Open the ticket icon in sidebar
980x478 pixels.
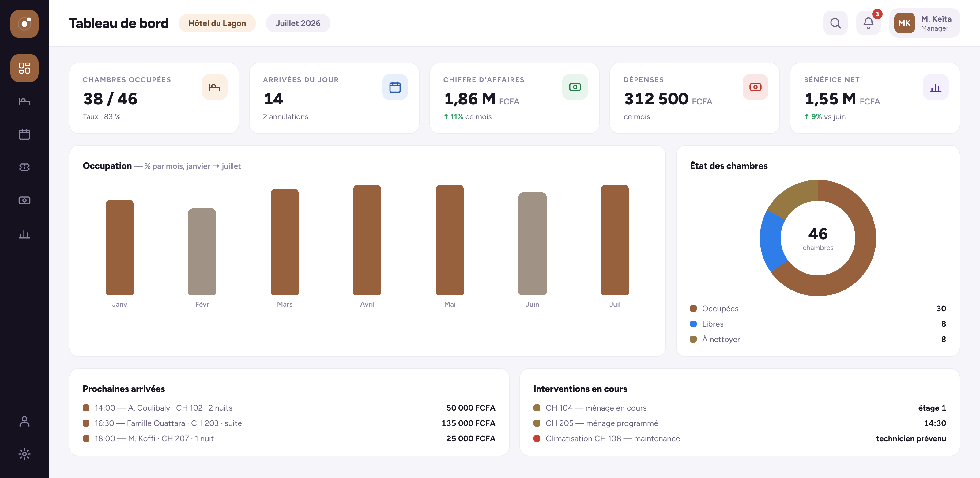(24, 167)
